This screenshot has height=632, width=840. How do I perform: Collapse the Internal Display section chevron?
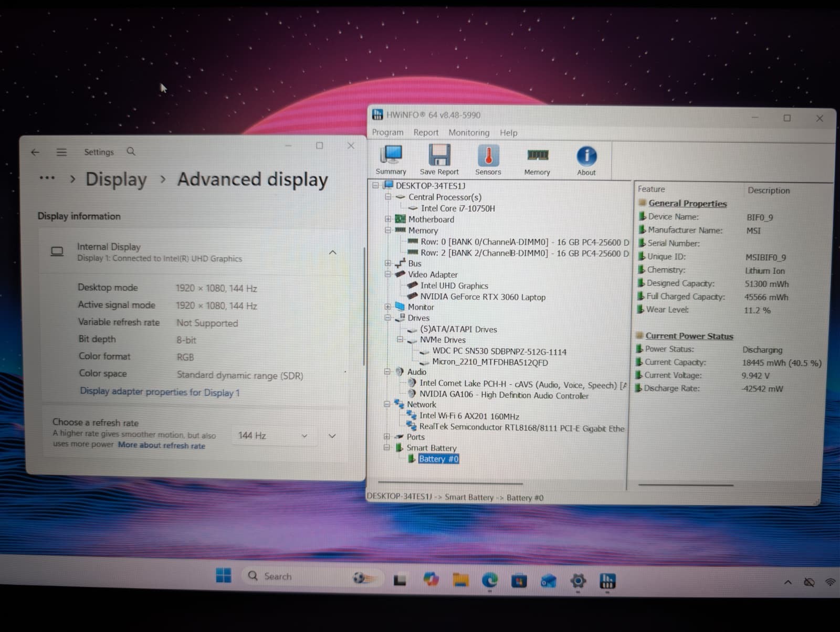[x=332, y=252]
